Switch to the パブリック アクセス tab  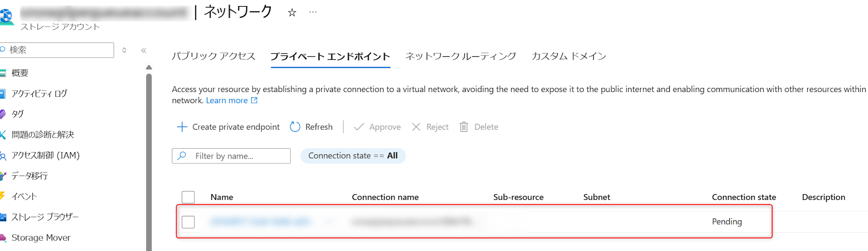pyautogui.click(x=214, y=56)
